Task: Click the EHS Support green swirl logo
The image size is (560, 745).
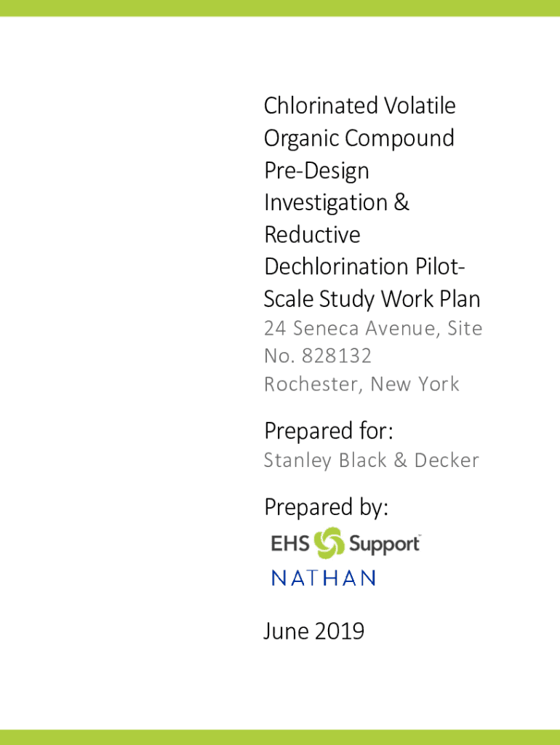Action: point(329,543)
